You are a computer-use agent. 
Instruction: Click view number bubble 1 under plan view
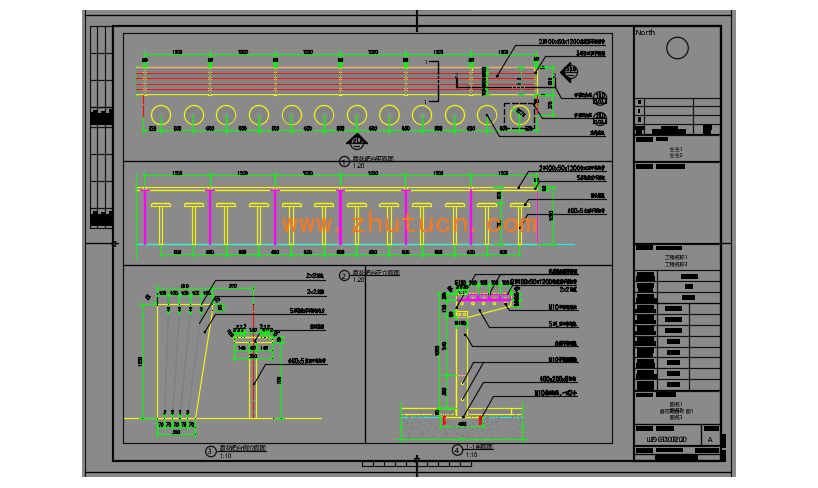(x=344, y=162)
